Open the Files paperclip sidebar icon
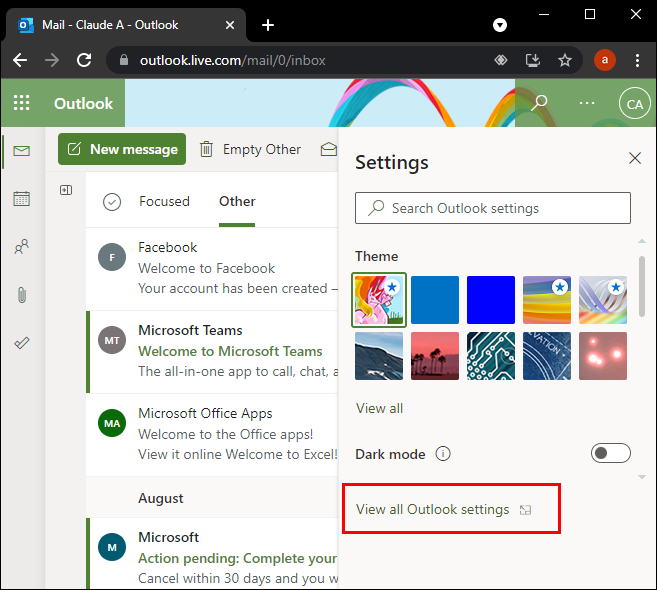 pyautogui.click(x=22, y=295)
